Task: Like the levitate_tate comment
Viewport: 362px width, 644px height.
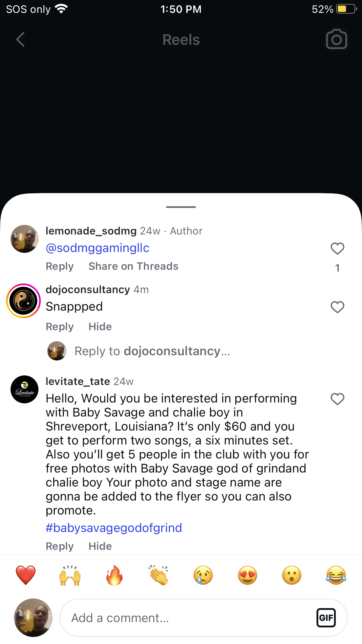Action: [x=337, y=399]
